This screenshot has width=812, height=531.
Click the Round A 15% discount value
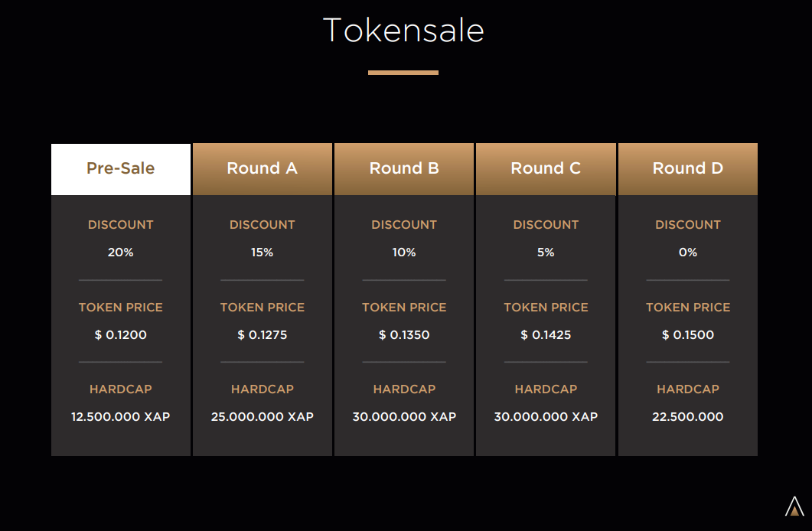pos(262,252)
